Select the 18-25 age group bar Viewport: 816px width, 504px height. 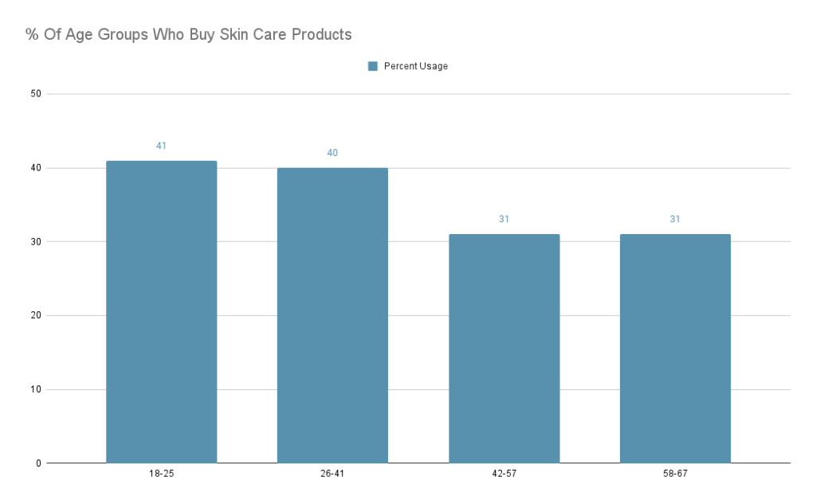[161, 312]
